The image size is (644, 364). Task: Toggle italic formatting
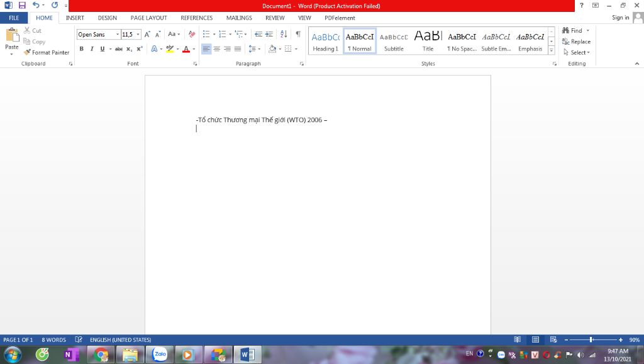point(92,48)
